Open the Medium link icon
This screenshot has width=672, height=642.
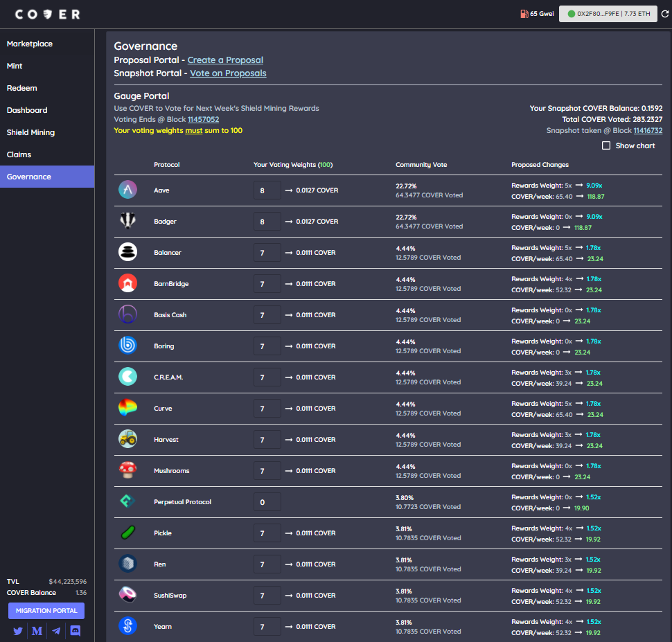click(x=37, y=631)
